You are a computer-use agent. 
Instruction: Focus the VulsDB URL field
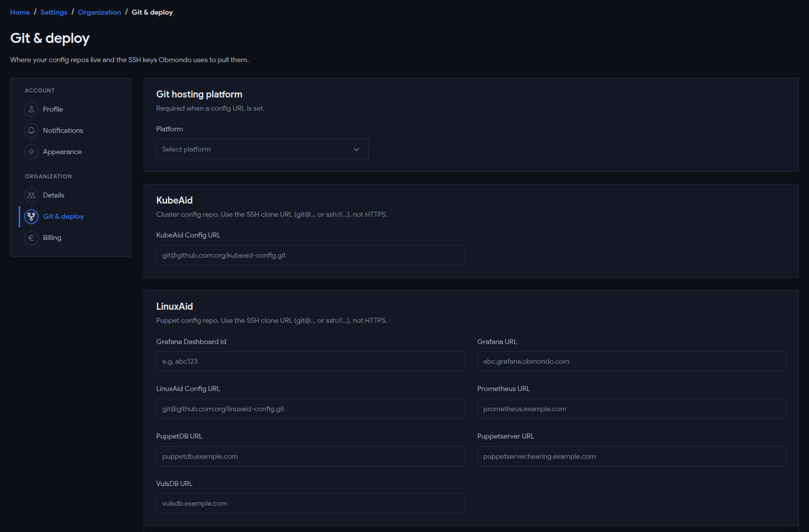point(310,503)
